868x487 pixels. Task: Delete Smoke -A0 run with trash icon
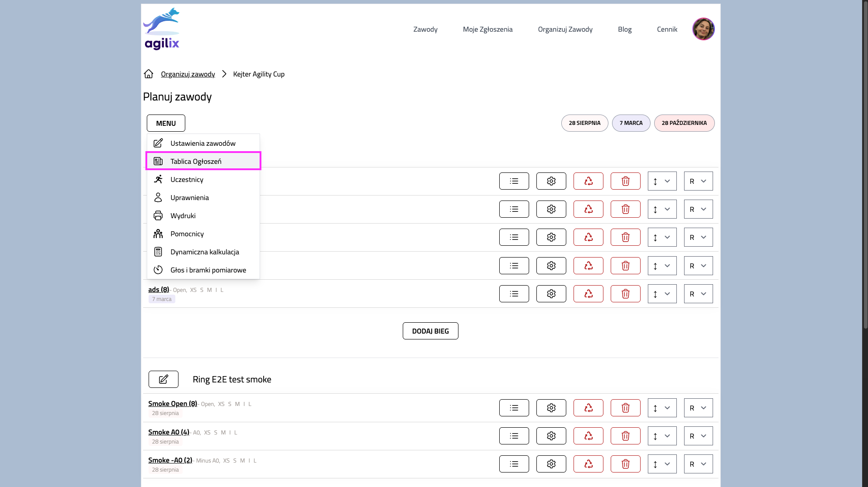pyautogui.click(x=625, y=464)
